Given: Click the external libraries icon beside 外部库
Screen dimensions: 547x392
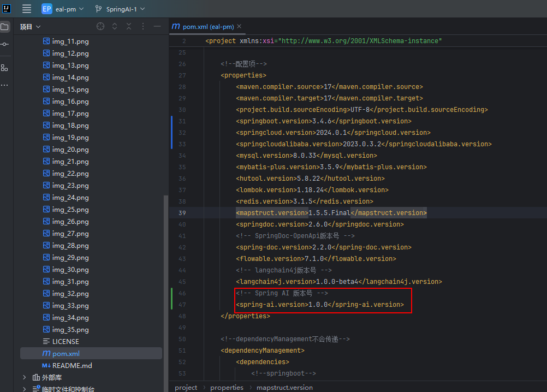Looking at the screenshot, I should [36, 377].
